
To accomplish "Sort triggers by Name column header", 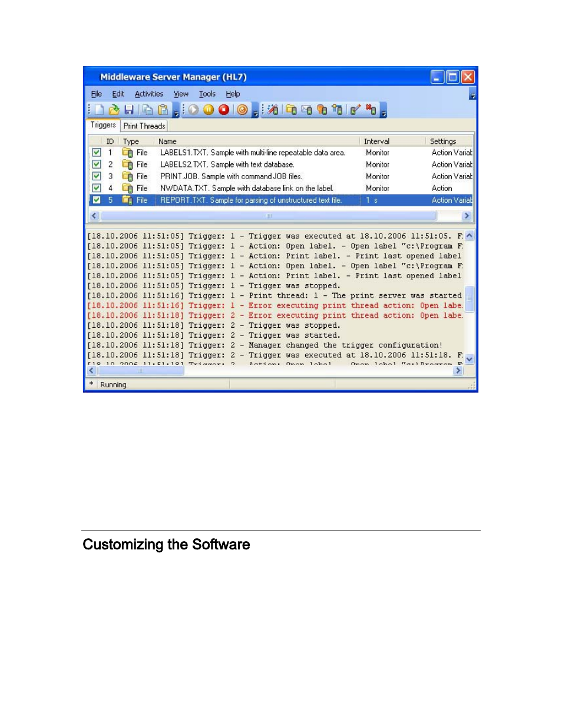I will coord(256,141).
